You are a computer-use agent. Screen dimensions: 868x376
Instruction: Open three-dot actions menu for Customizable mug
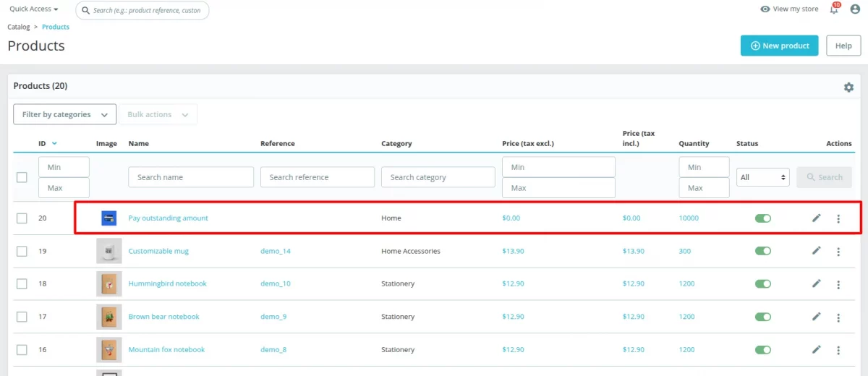click(838, 252)
